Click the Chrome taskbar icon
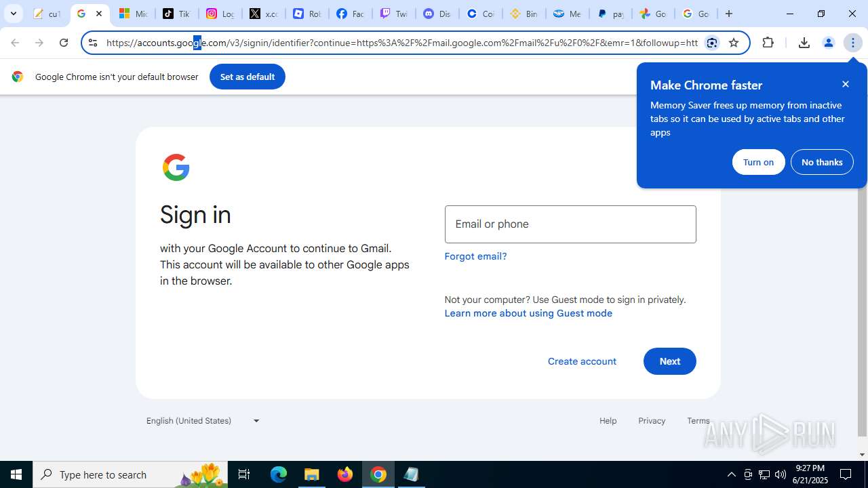This screenshot has width=868, height=488. (x=378, y=474)
